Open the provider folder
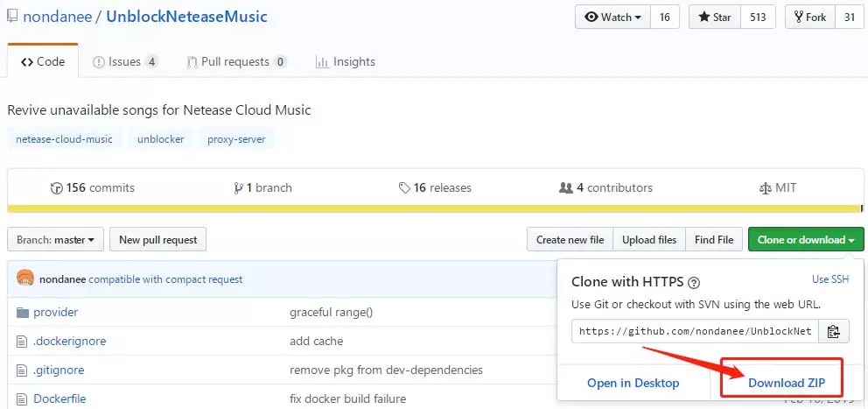This screenshot has height=409, width=868. point(56,312)
